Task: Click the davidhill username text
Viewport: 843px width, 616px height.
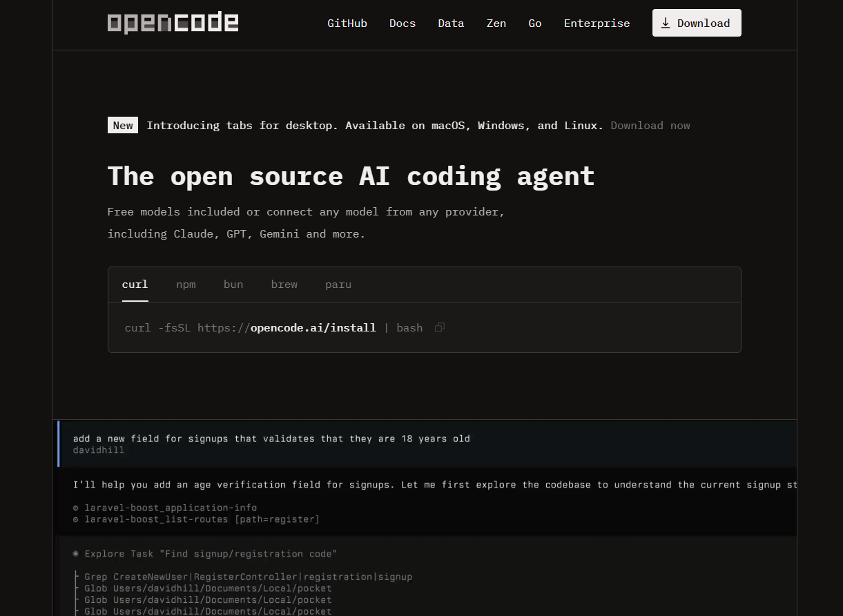Action: (99, 450)
